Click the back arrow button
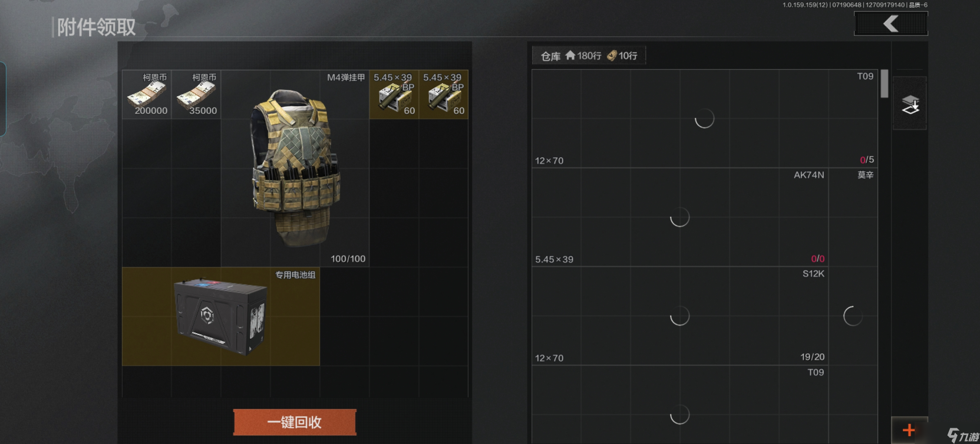Screen dimensions: 980x444 click(x=891, y=24)
